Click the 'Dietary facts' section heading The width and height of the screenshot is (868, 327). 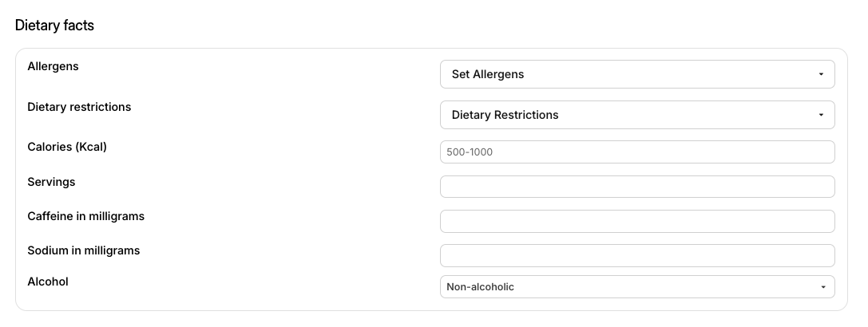coord(54,26)
